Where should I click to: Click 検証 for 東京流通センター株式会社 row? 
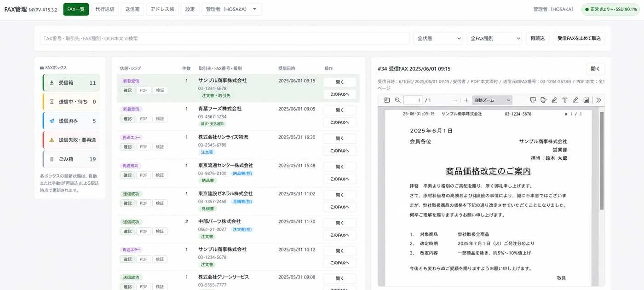point(160,175)
